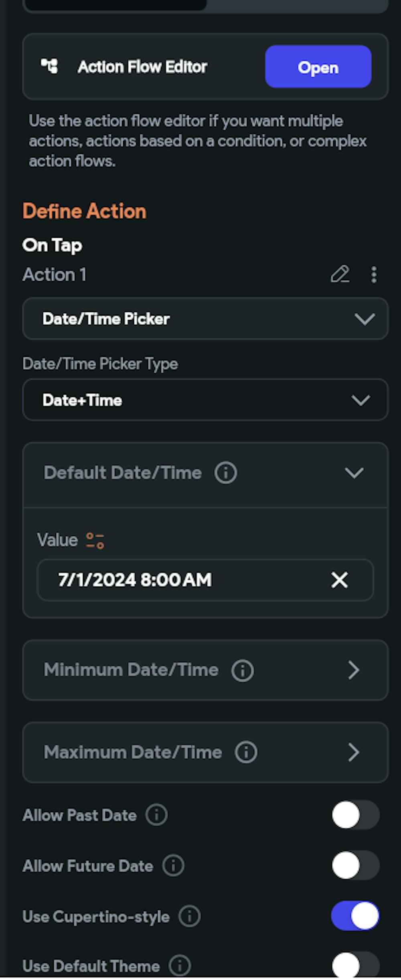Click the info icon beside Use Cupertino-style
This screenshot has width=401, height=980.
(x=189, y=917)
